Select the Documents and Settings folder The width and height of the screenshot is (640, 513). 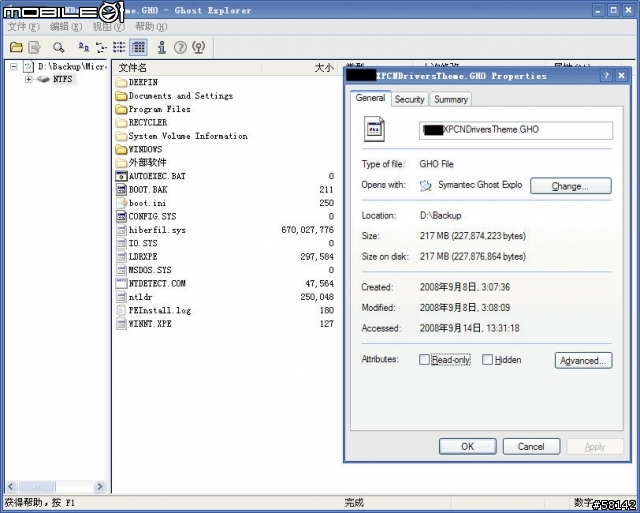(x=174, y=96)
